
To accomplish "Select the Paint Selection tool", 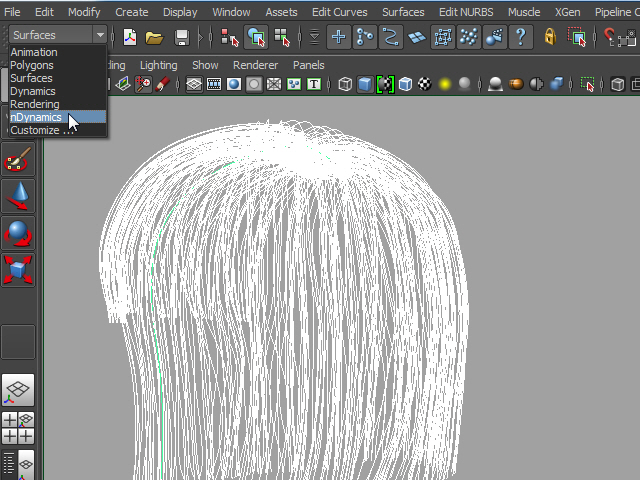I will 18,159.
